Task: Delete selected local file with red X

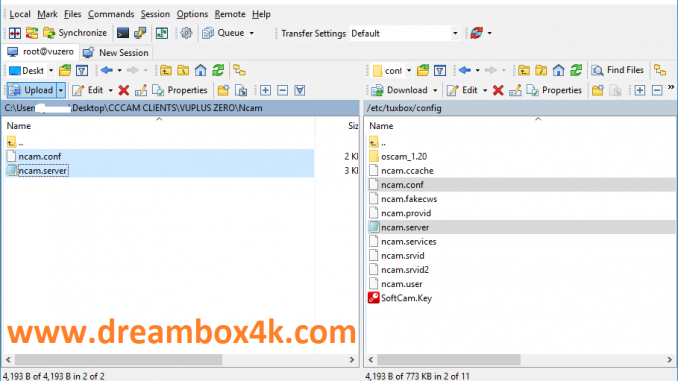Action: 124,90
